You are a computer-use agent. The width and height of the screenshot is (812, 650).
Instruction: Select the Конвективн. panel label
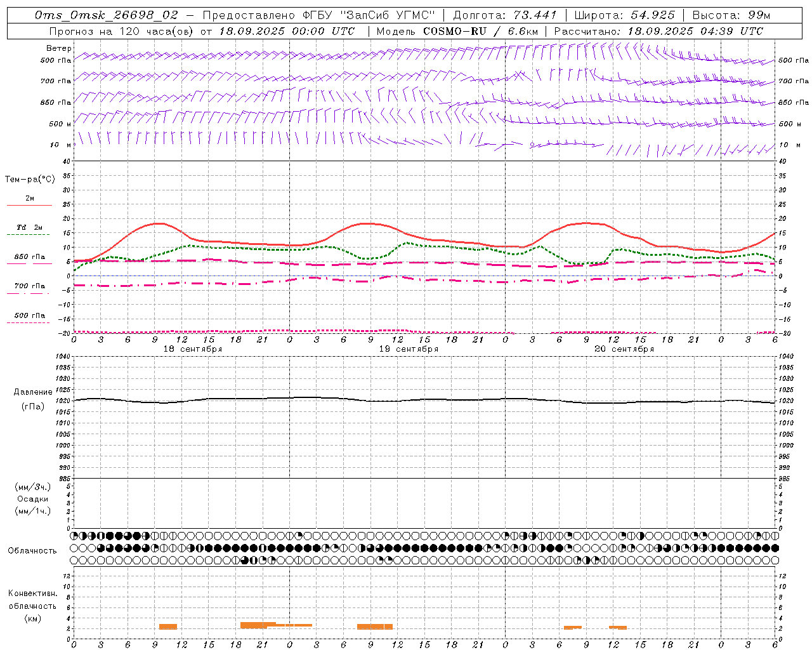(33, 594)
